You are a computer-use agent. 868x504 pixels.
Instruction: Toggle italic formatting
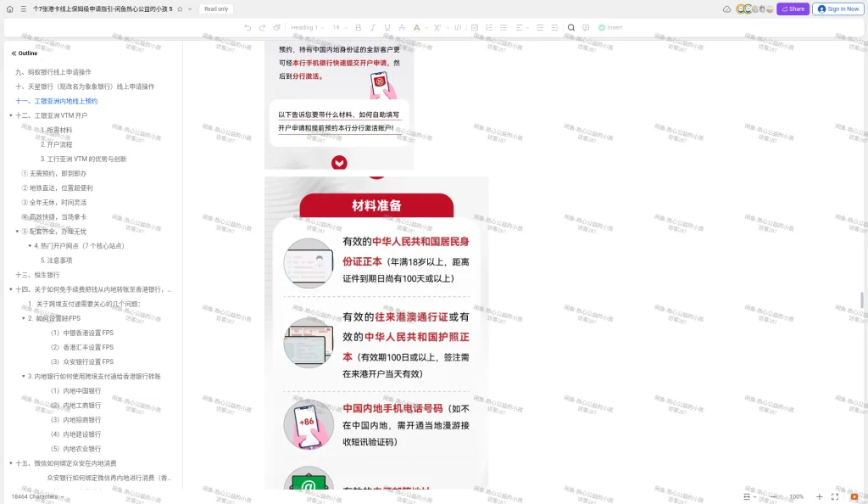point(373,27)
